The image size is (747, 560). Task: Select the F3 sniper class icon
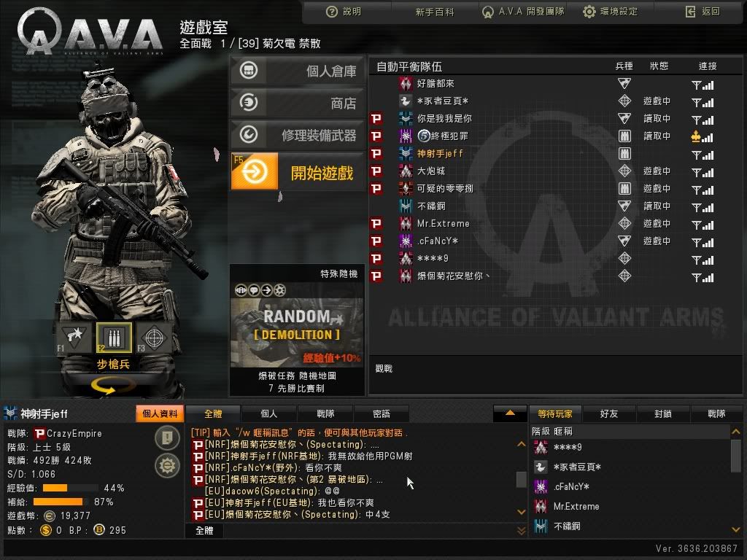click(x=154, y=337)
